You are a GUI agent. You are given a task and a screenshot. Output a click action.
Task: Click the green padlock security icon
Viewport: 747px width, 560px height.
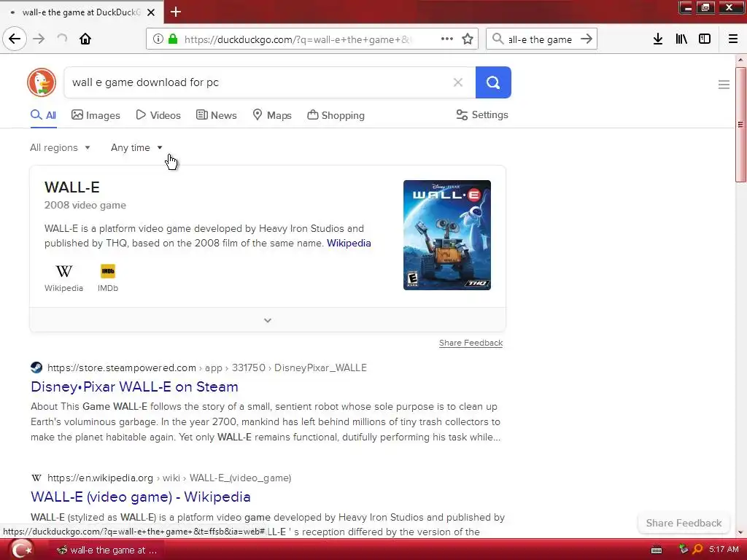pos(173,39)
